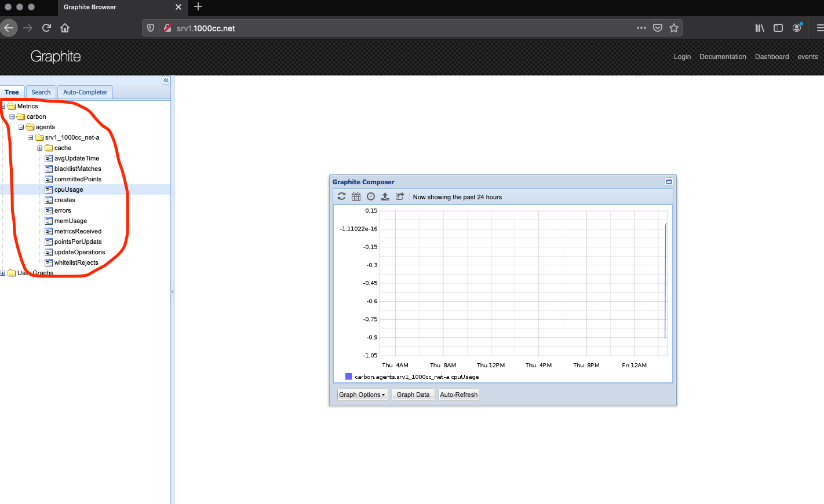824x504 pixels.
Task: Expand the cache folder node
Action: (40, 148)
